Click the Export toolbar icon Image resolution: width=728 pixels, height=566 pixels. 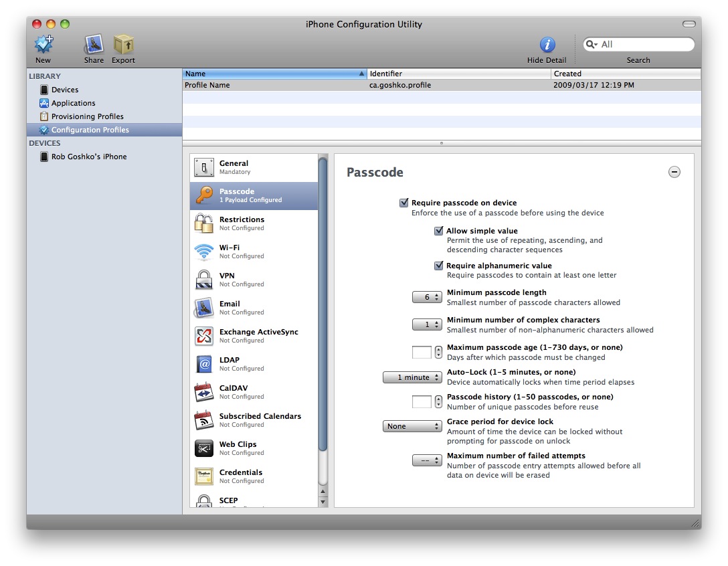124,45
